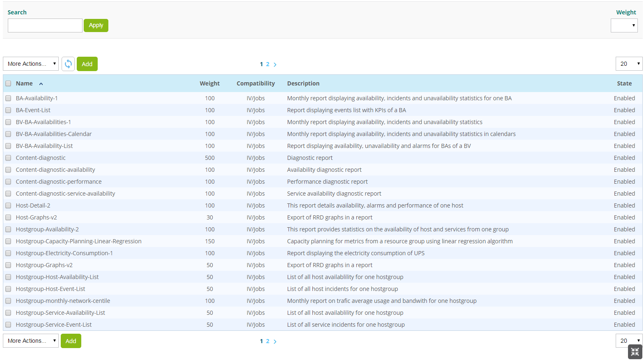Expand the Weight filter dropdown
Screen dimensions: 644x360
coord(624,25)
